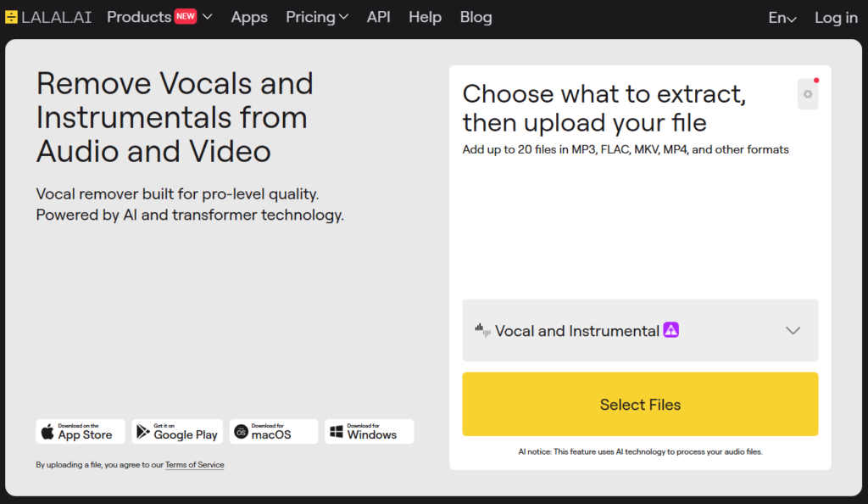Click the 'Remove Vocals and Instrumentals' heading
This screenshot has width=868, height=504.
point(175,117)
